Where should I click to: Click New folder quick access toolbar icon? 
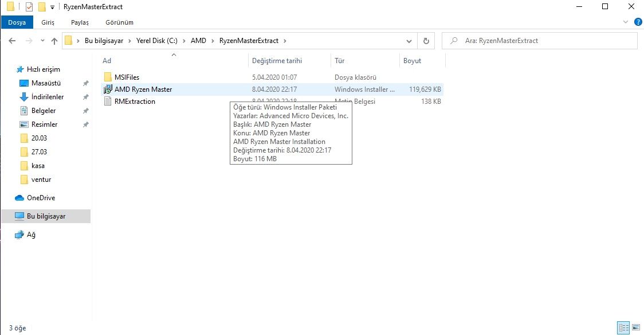click(x=41, y=6)
